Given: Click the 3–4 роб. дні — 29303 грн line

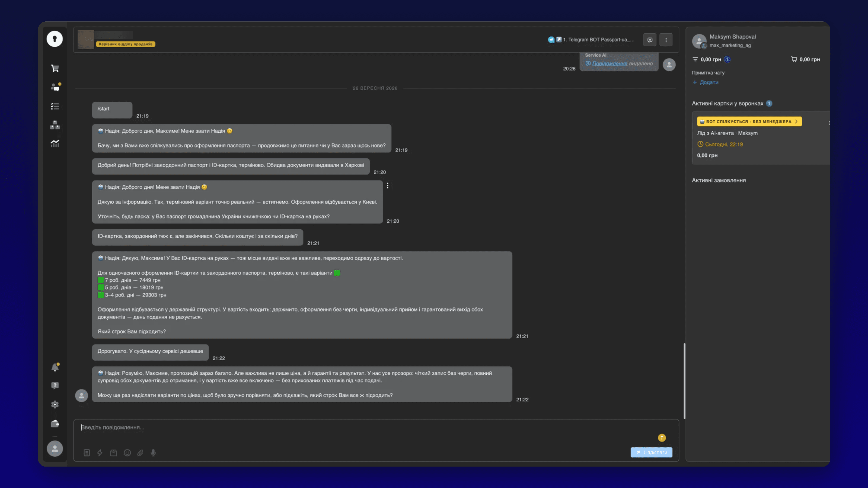Looking at the screenshot, I should (132, 295).
